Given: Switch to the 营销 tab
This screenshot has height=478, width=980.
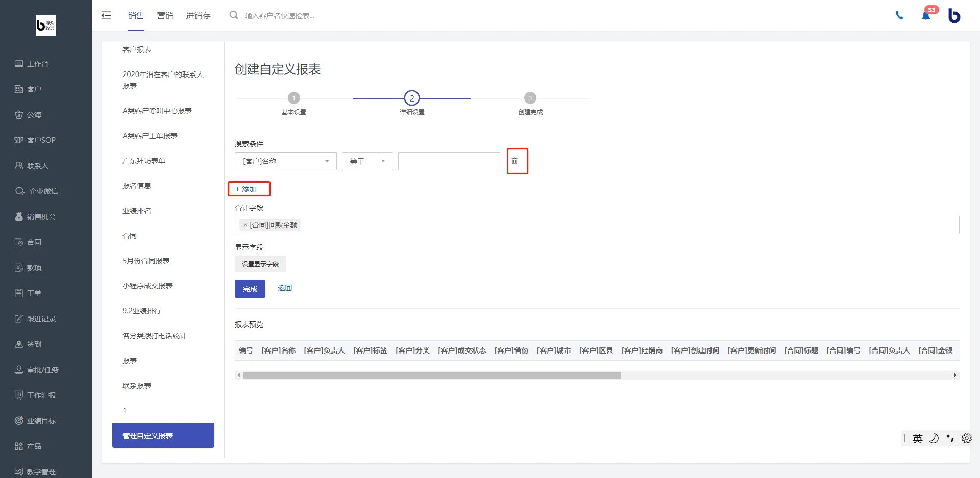Looking at the screenshot, I should click(x=165, y=16).
